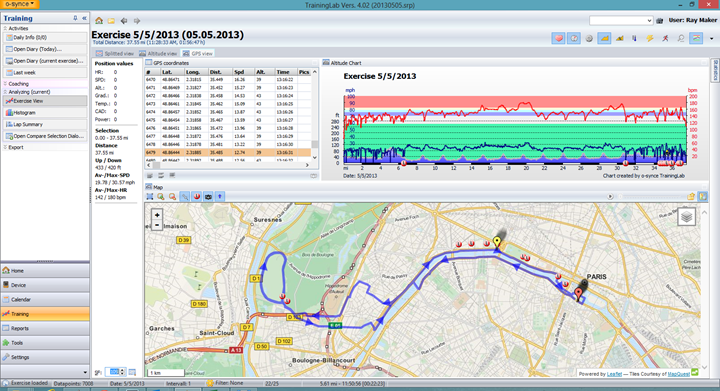
Task: Toggle map route line tool icon
Action: click(x=185, y=197)
